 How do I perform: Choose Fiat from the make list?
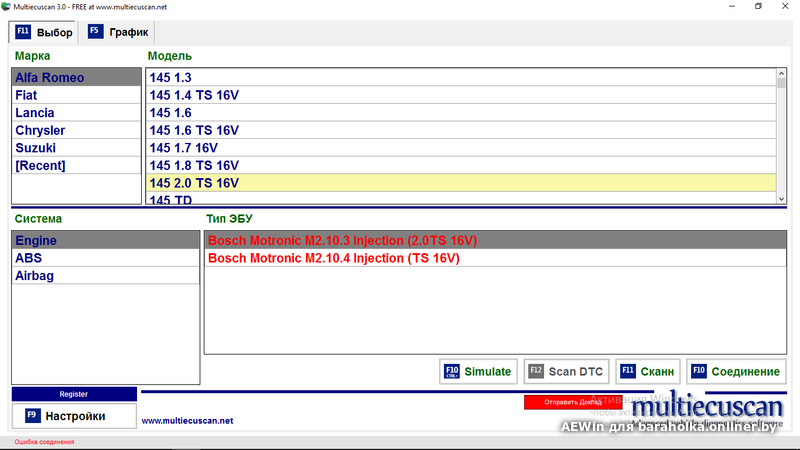point(77,95)
